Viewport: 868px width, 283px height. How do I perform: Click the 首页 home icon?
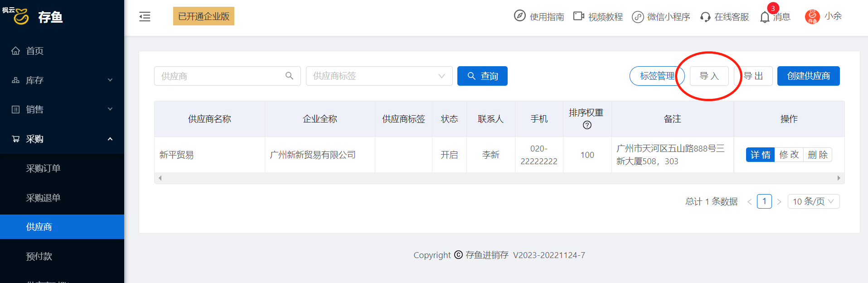[x=16, y=51]
